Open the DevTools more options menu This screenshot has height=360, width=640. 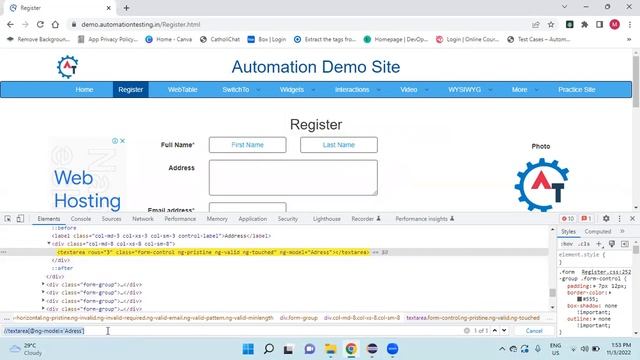point(620,219)
